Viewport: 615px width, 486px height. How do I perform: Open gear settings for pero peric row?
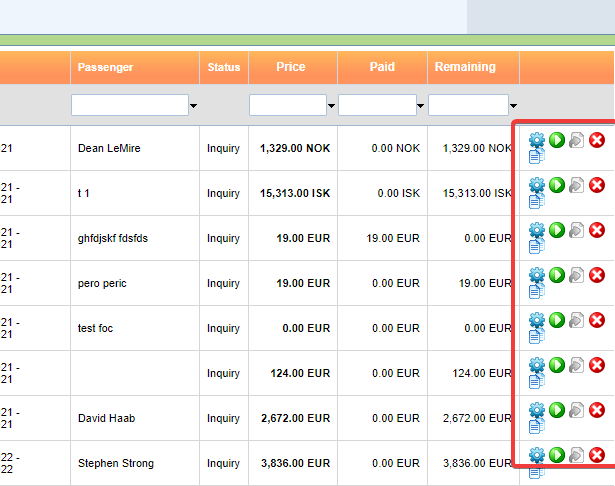click(x=537, y=275)
